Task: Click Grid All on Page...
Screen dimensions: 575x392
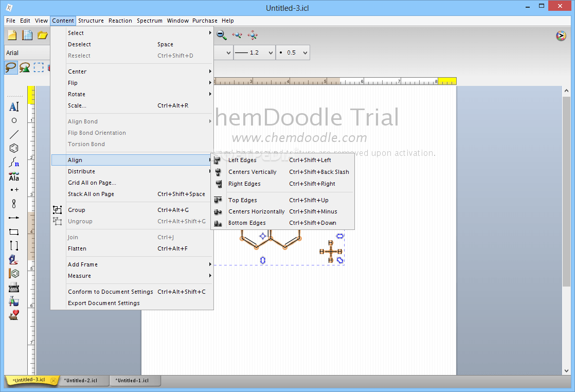Action: point(132,183)
